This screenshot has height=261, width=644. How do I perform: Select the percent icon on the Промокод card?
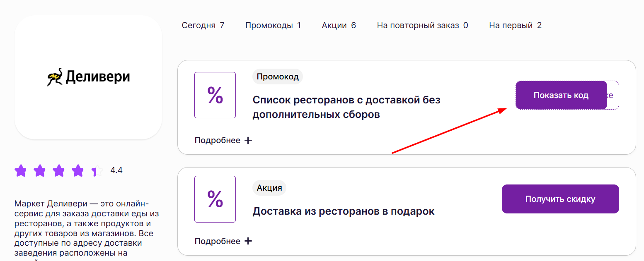[215, 95]
